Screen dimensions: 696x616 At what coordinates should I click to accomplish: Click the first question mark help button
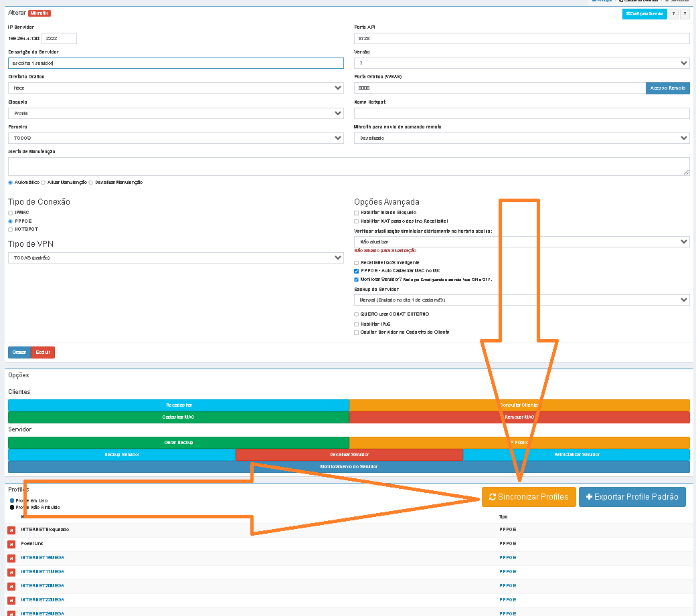coord(673,13)
